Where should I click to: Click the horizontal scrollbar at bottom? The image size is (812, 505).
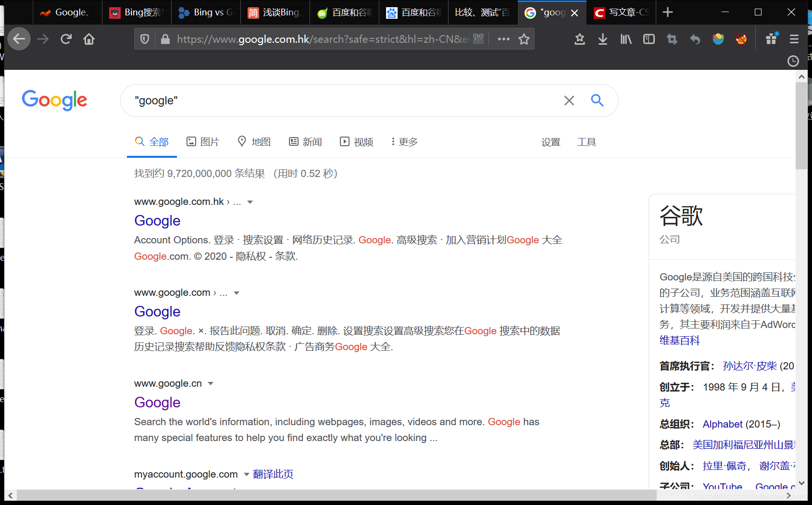337,495
